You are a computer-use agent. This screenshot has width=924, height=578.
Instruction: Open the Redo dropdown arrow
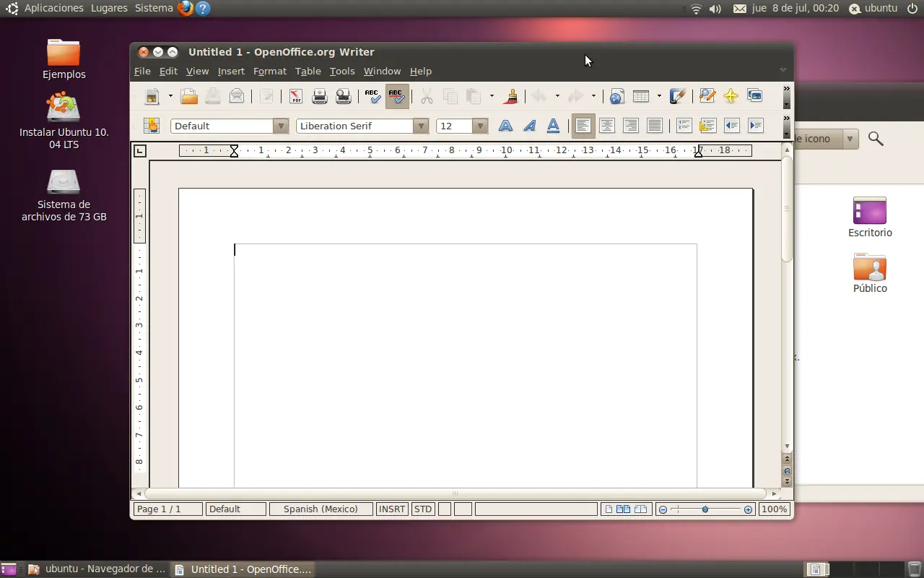593,96
